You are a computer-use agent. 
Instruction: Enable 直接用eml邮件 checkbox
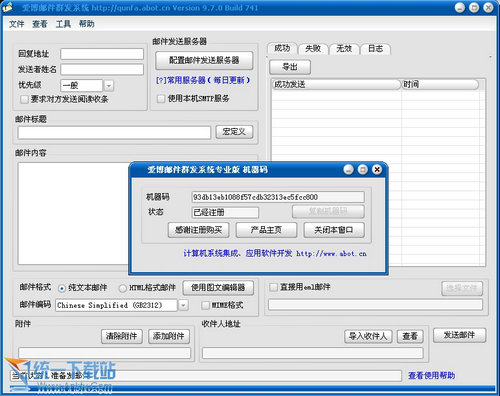273,287
